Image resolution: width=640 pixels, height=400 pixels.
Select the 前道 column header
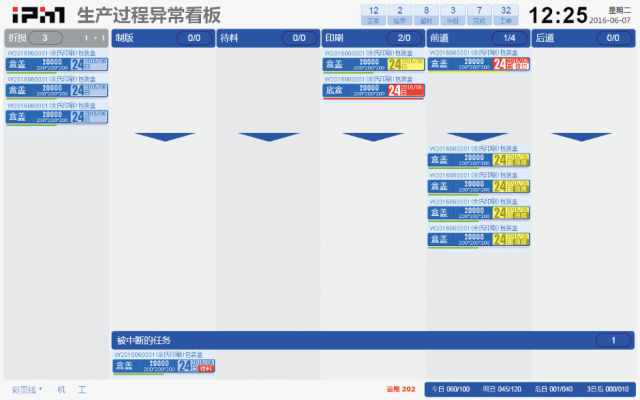coord(477,38)
